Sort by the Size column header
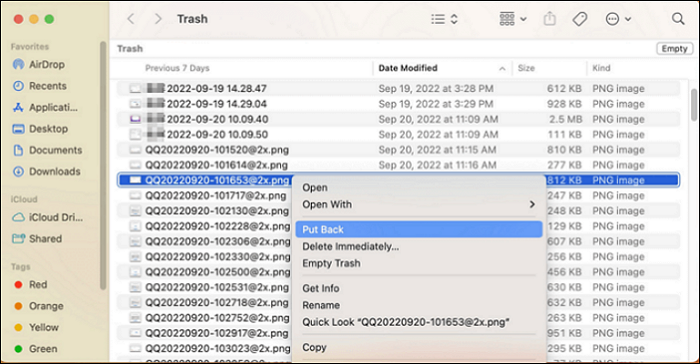 (526, 68)
